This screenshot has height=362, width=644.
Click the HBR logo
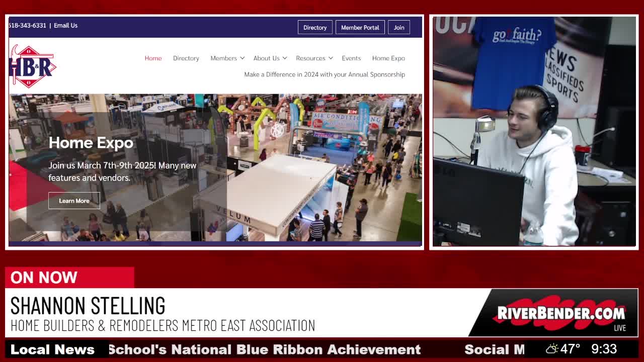(32, 66)
